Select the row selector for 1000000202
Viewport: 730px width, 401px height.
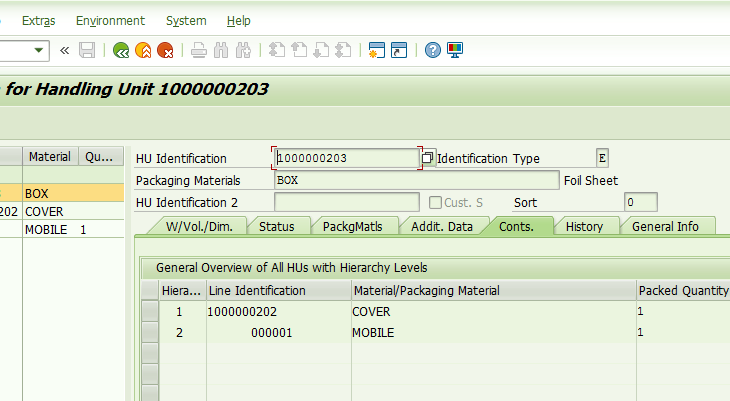pos(150,311)
